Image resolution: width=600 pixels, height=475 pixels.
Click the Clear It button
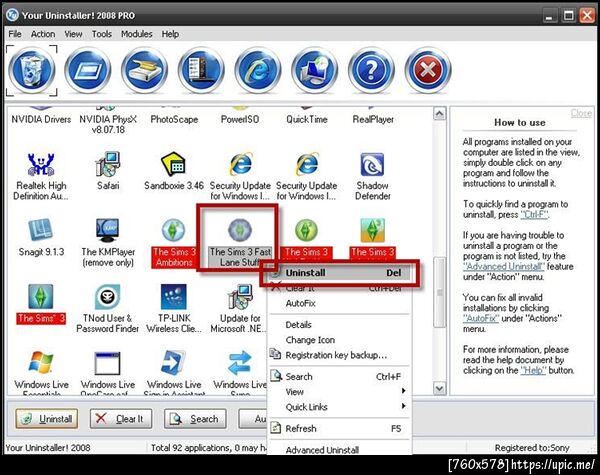coord(121,419)
